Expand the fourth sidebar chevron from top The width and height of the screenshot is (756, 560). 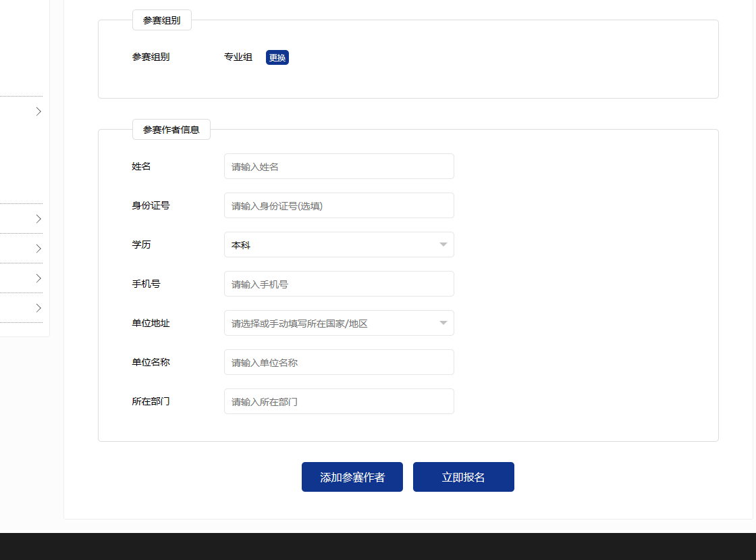tap(38, 278)
